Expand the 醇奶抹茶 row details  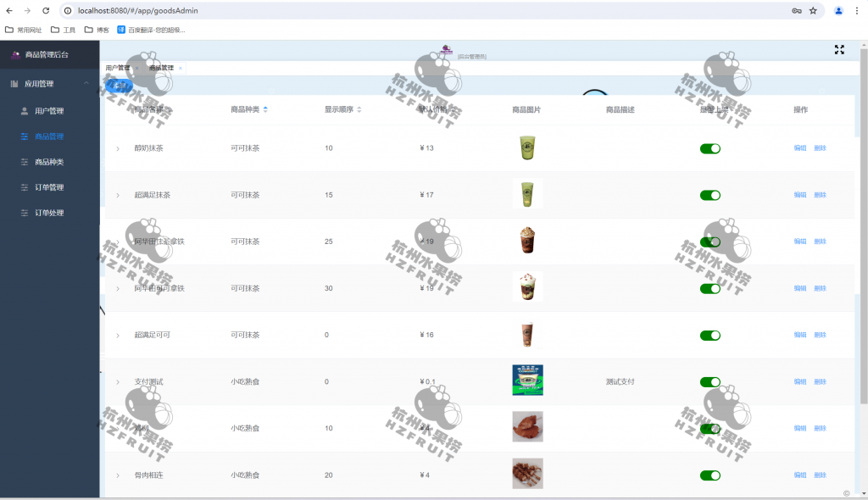[x=118, y=148]
